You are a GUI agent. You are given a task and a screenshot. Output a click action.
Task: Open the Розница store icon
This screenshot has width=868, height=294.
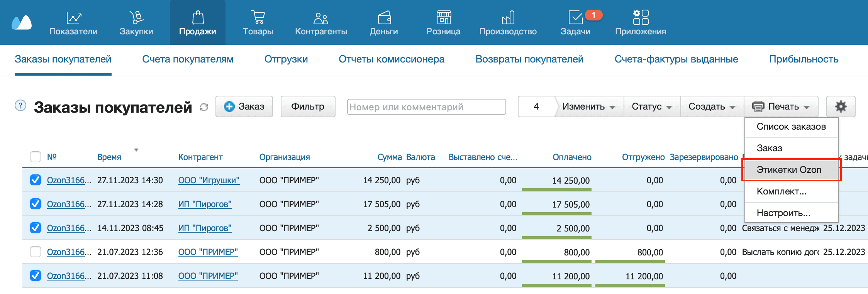(x=444, y=17)
